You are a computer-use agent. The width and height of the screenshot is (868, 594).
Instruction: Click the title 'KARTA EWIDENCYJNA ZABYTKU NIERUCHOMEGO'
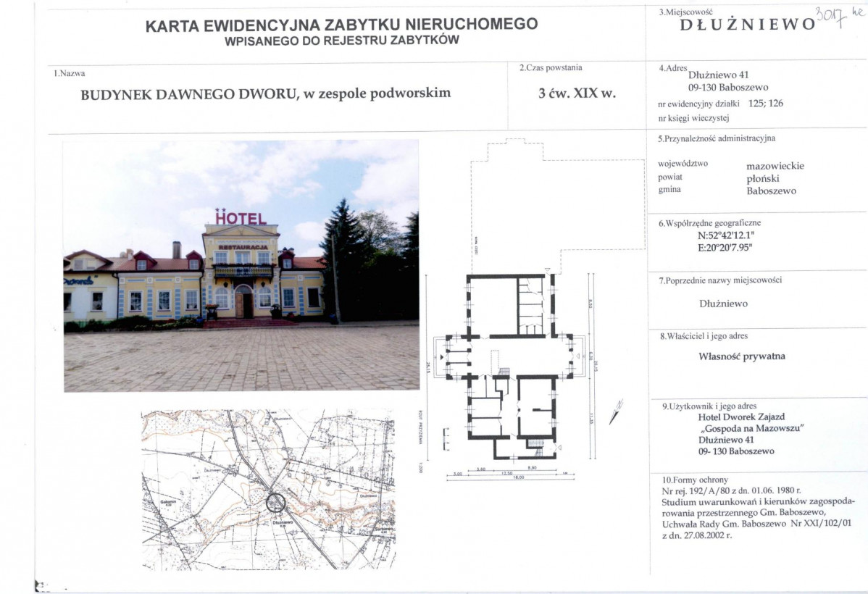click(341, 25)
